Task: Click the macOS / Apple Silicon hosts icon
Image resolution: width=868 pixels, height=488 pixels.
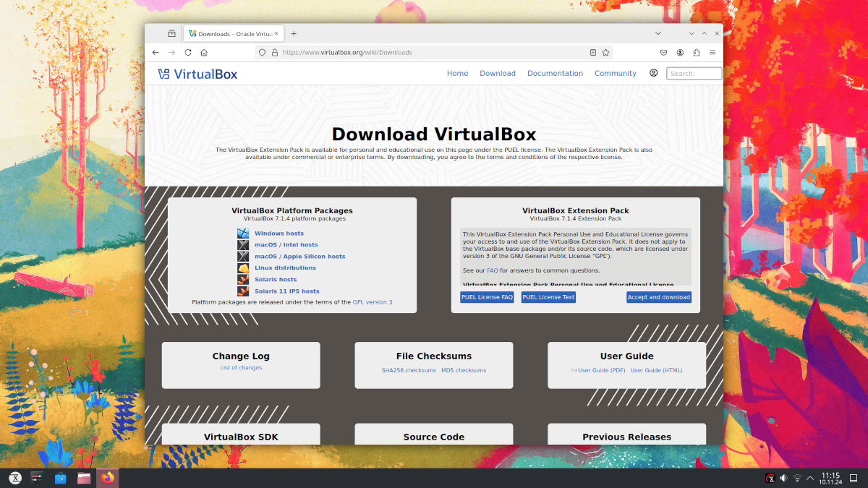Action: (243, 257)
